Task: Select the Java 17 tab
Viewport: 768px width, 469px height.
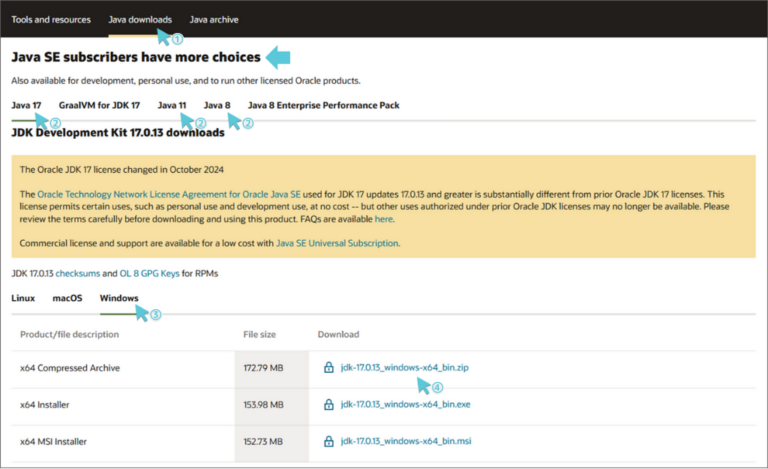Action: [27, 104]
